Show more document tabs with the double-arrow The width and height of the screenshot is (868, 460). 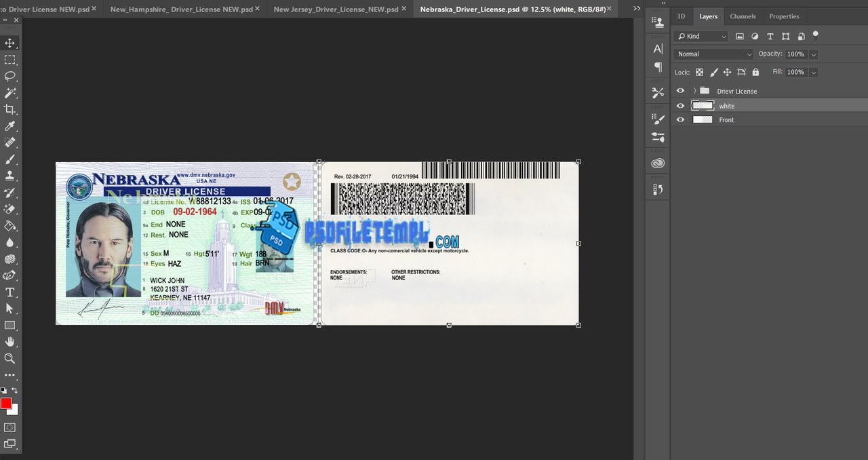click(636, 8)
